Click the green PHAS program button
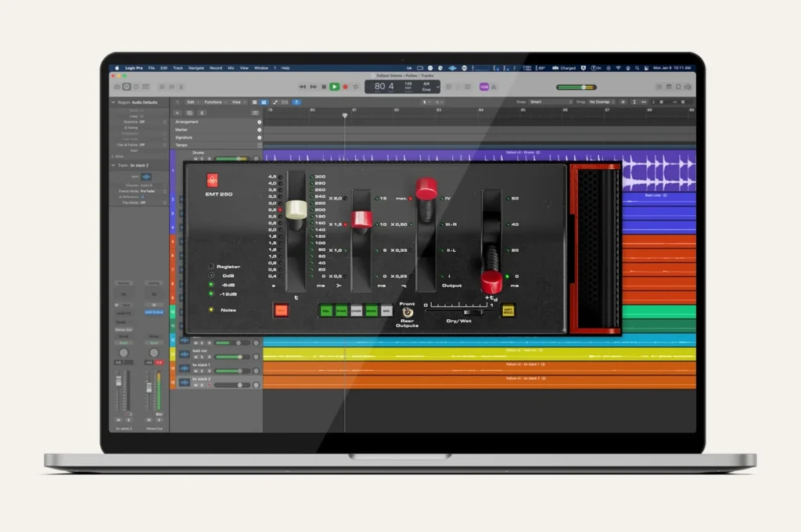This screenshot has height=532, width=801. coord(341,311)
